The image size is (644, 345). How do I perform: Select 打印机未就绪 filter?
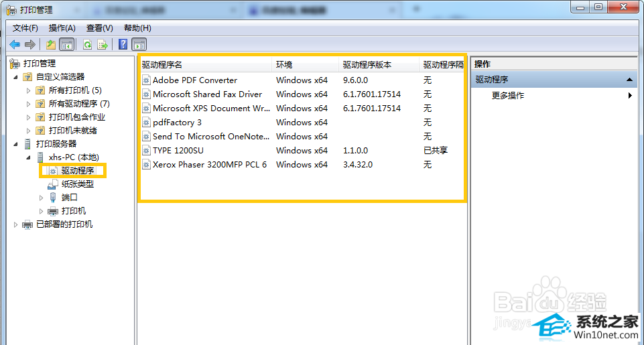[72, 131]
